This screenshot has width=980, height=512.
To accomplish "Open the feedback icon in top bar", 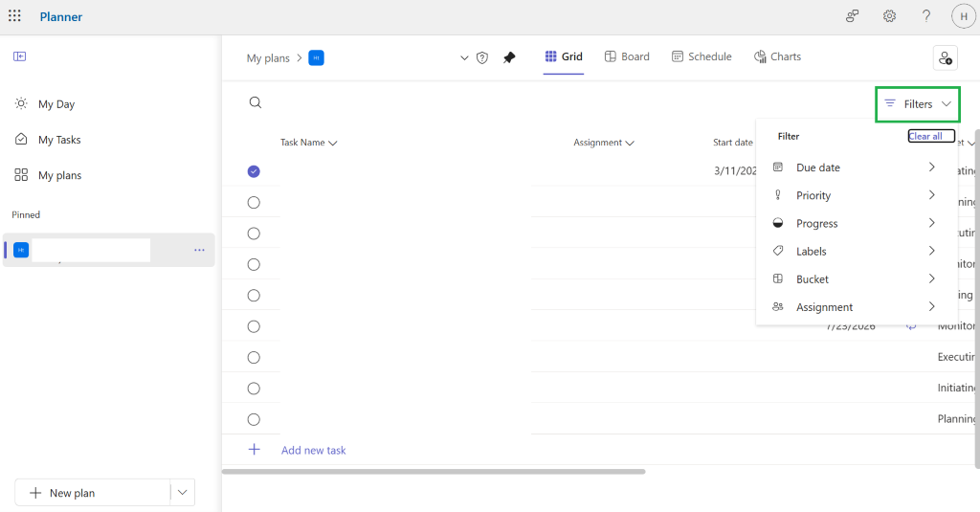I will 852,16.
